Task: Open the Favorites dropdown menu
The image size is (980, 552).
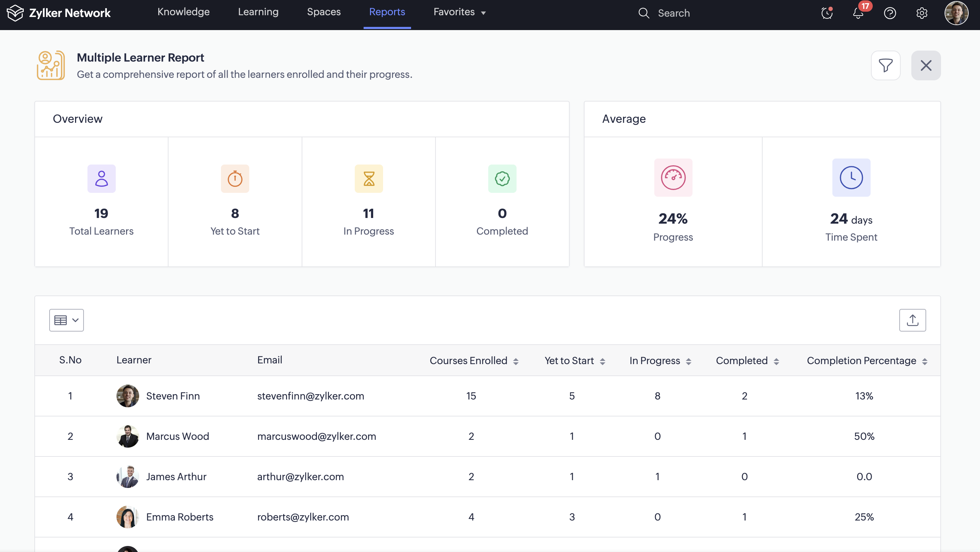Action: click(460, 12)
